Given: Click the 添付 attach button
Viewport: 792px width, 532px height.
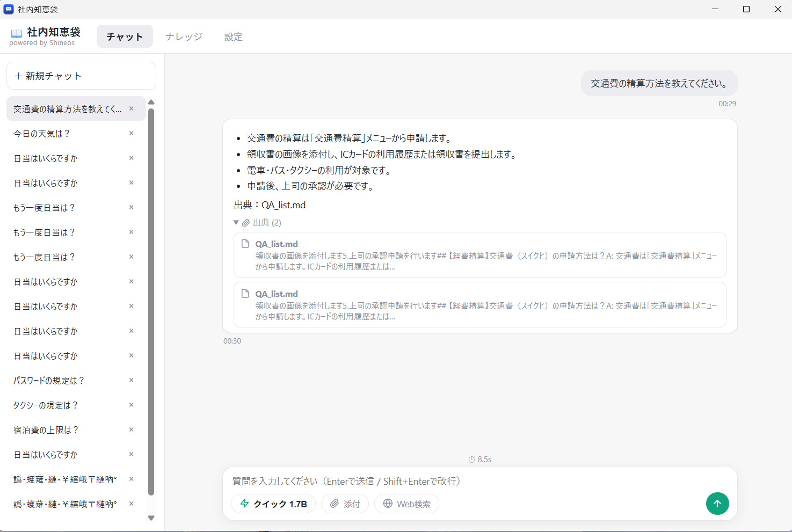Looking at the screenshot, I should click(345, 504).
